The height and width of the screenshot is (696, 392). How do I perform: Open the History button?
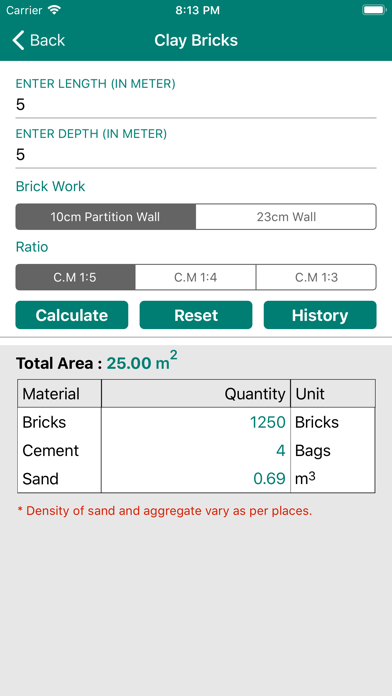[320, 315]
